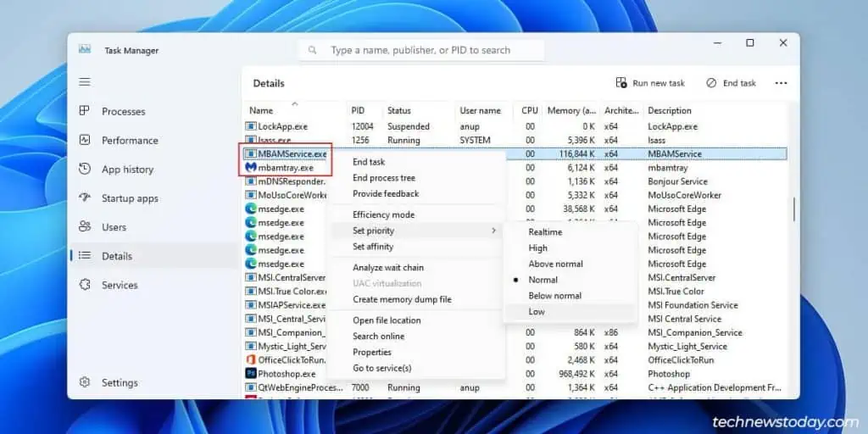Image resolution: width=868 pixels, height=434 pixels.
Task: Set priority to Below normal
Action: 570,296
